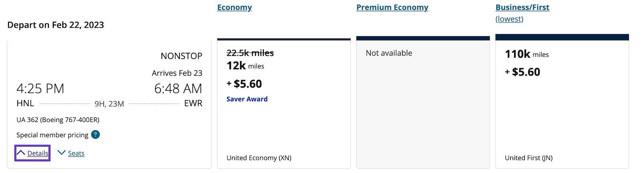644x173 pixels.
Task: Toggle the Details link for UA 362
Action: point(38,153)
